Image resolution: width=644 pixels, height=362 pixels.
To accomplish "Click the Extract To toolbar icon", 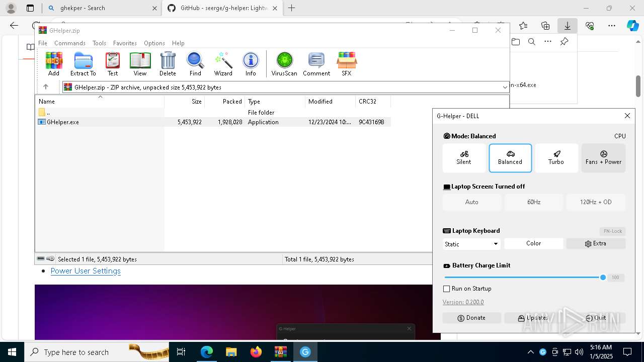I will (x=83, y=64).
